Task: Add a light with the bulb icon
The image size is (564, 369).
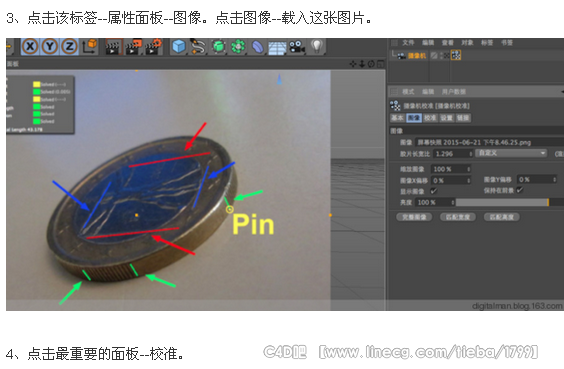Action: coord(317,46)
